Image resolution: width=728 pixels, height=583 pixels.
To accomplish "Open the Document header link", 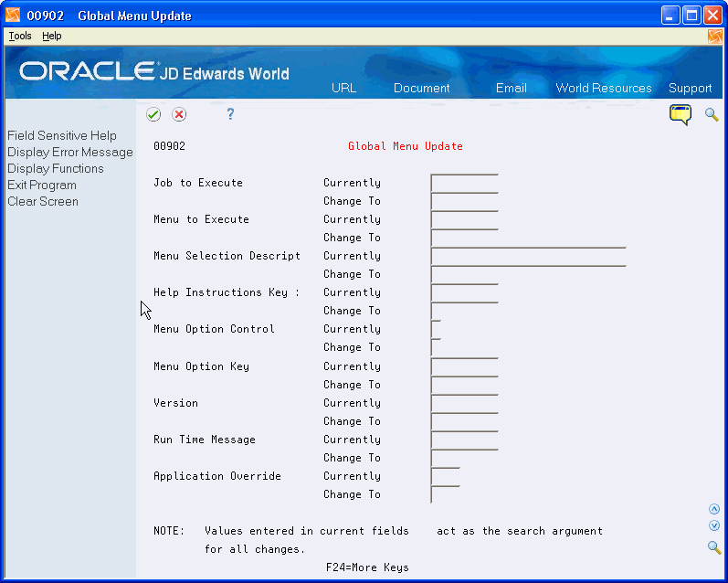I will (422, 89).
